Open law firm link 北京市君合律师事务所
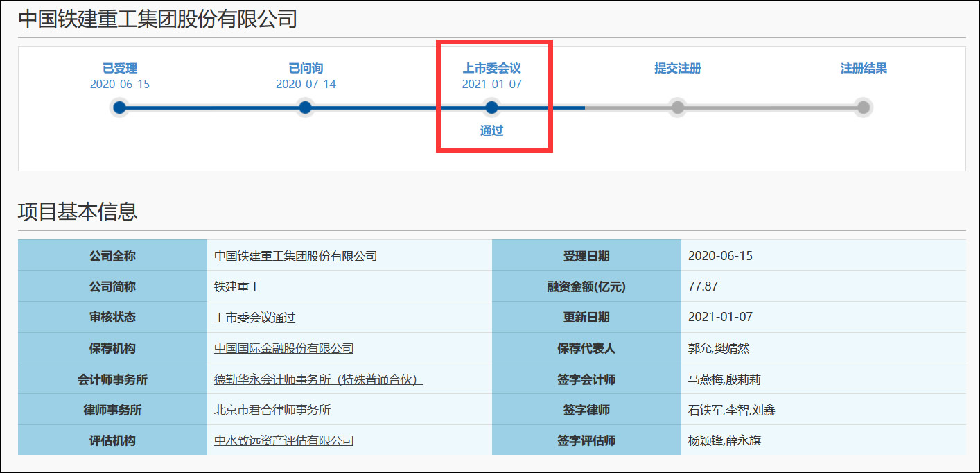The image size is (980, 473). [272, 410]
